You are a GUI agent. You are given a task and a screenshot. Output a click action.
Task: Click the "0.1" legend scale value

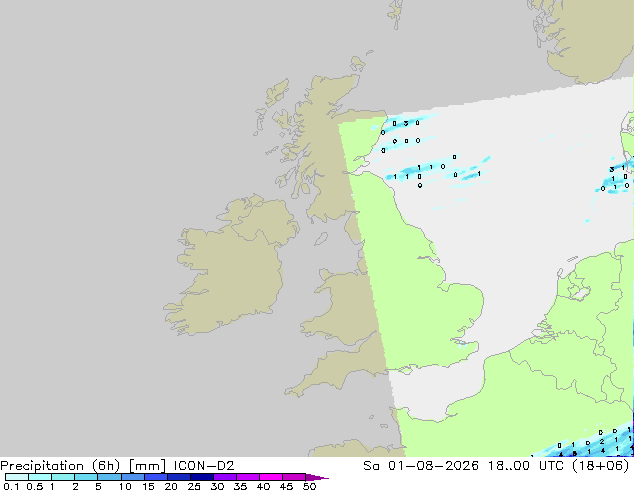click(11, 486)
